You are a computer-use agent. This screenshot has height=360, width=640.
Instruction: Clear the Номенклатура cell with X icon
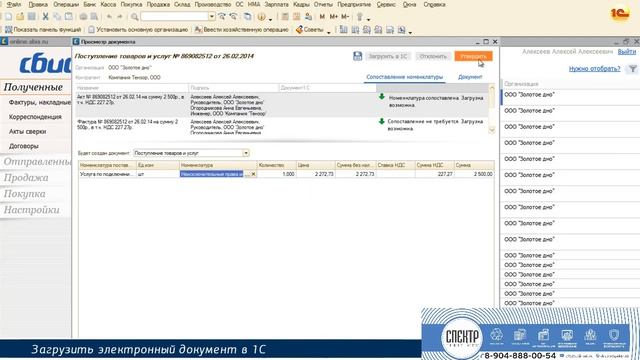coord(253,174)
